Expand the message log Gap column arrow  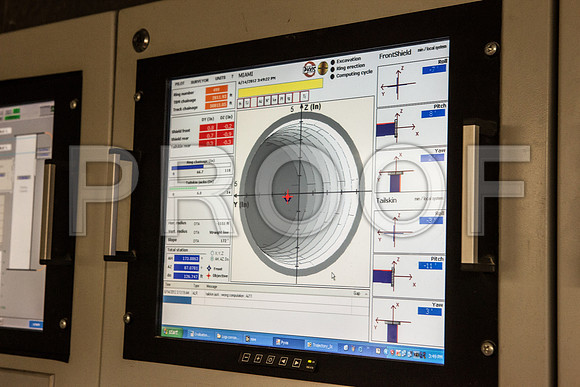[366, 293]
